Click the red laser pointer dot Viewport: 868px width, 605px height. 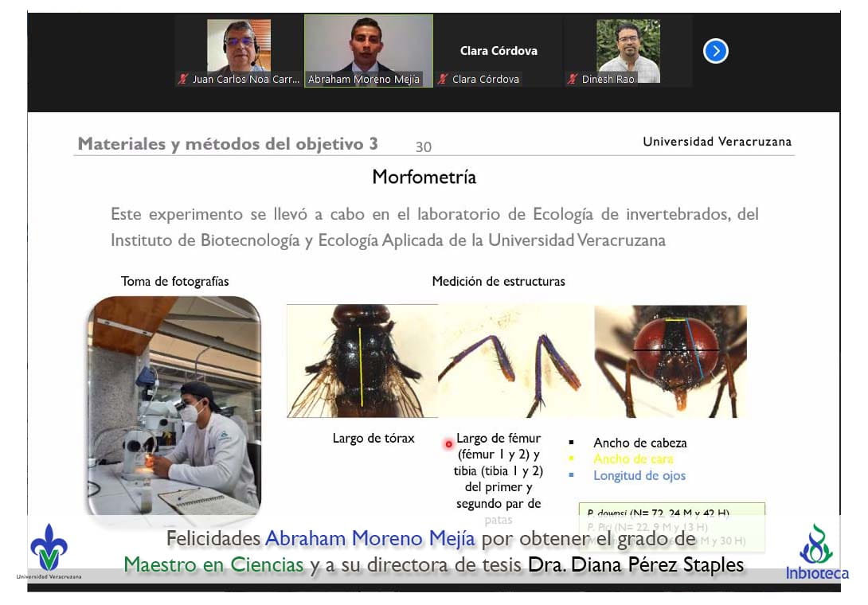(x=448, y=444)
